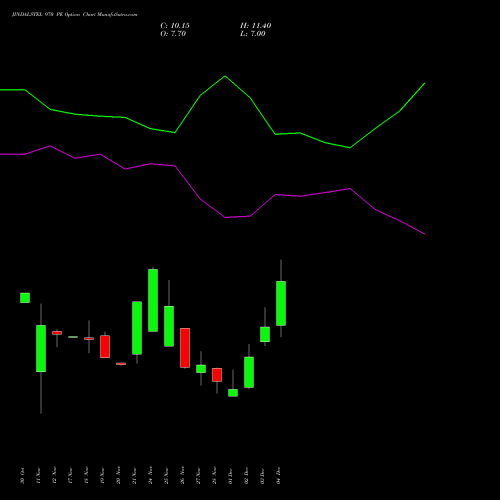500x500 pixels.
Task: Click the chart title text at top left
Action: (74, 15)
